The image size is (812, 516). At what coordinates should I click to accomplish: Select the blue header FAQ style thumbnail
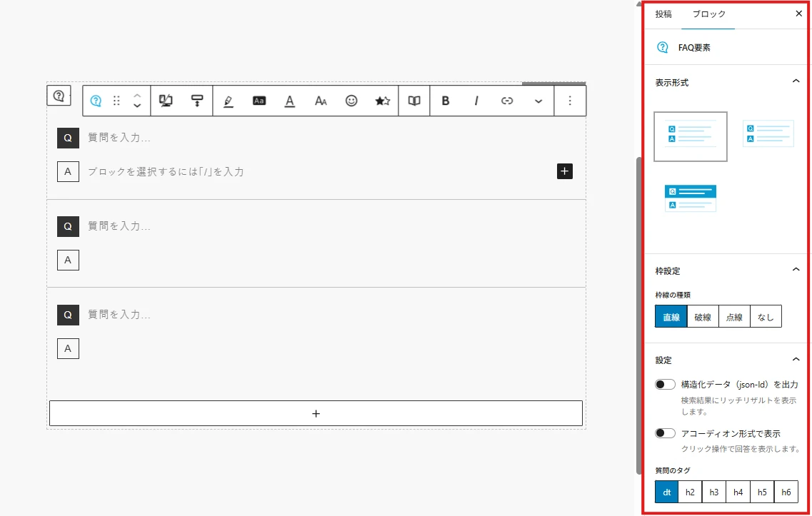(x=691, y=198)
